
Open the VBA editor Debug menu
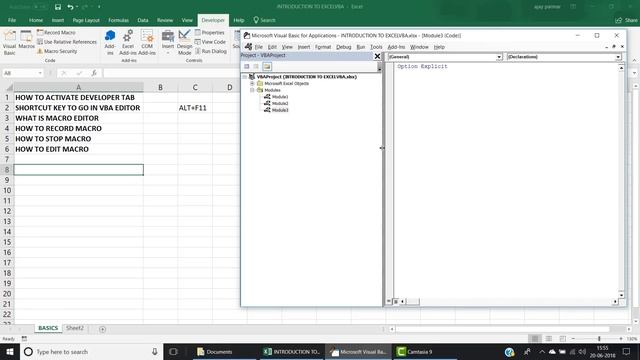pos(344,47)
